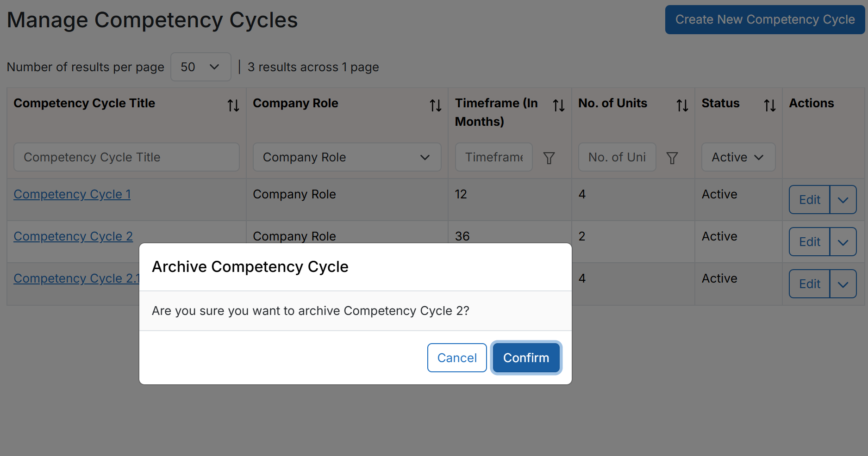Screen dimensions: 868x456
Task: Expand the Company Role filter dropdown
Action: pos(347,157)
